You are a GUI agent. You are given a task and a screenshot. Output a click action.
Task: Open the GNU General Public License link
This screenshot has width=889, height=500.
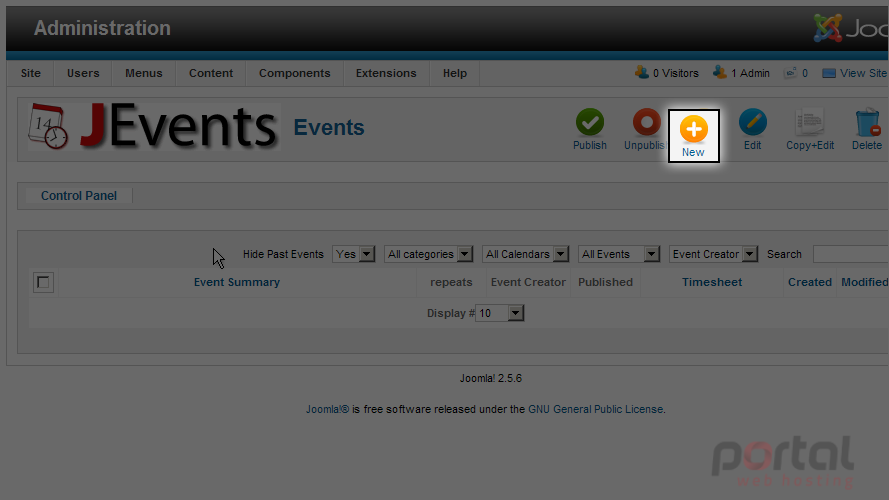tap(595, 409)
